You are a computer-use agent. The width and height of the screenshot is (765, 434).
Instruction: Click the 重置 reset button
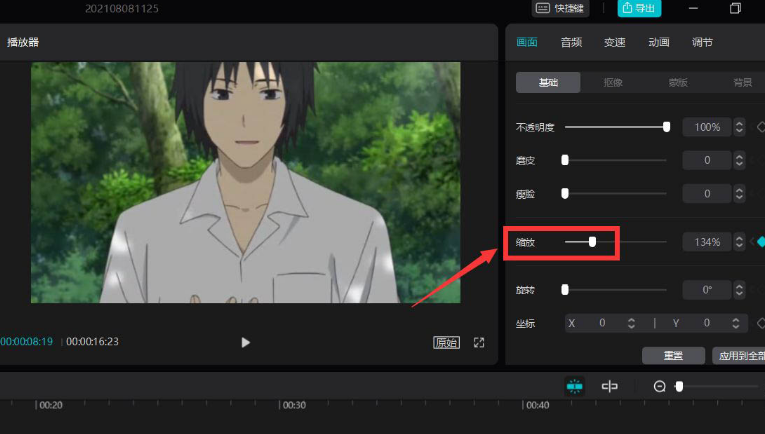pyautogui.click(x=673, y=355)
